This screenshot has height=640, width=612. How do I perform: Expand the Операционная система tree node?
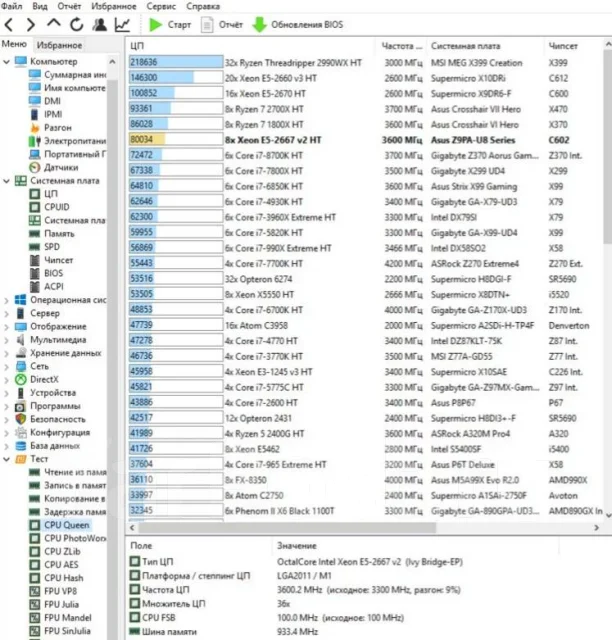tap(6, 300)
